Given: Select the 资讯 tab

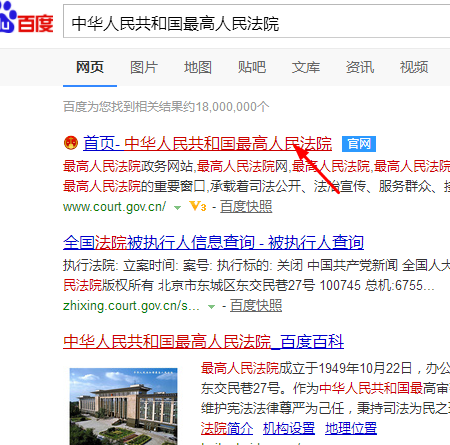Looking at the screenshot, I should (360, 67).
